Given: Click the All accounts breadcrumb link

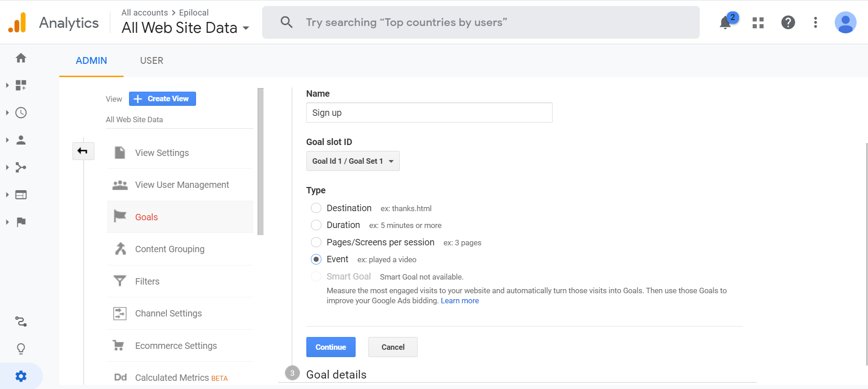Looking at the screenshot, I should (x=145, y=13).
